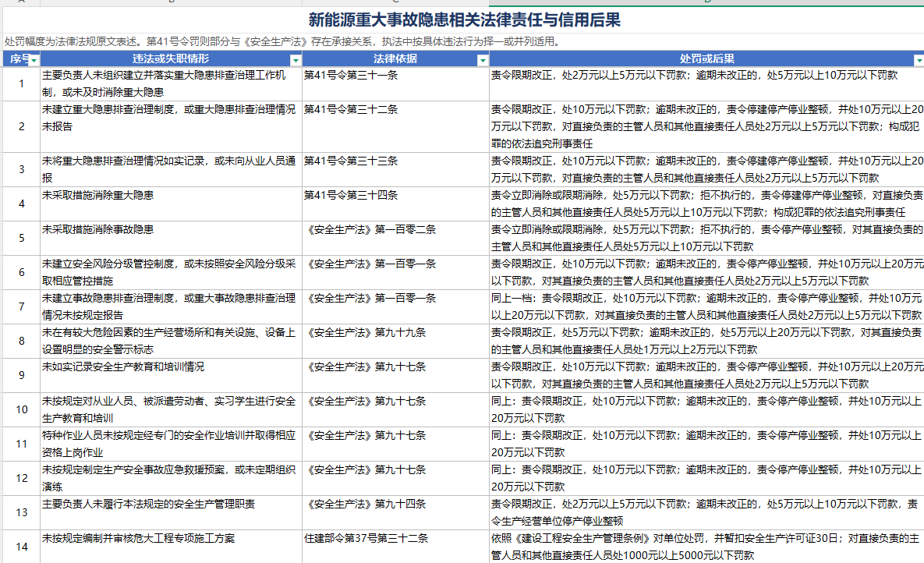Select cell starting 未在有较大危险因素的生产经营场所
Screen dimensions: 924x563
[171, 341]
